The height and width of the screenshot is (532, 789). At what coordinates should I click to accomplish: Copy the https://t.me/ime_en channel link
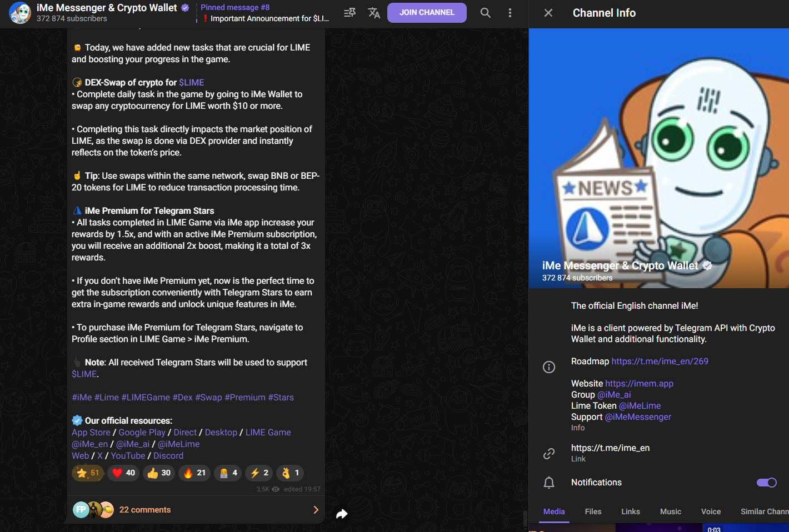[611, 448]
